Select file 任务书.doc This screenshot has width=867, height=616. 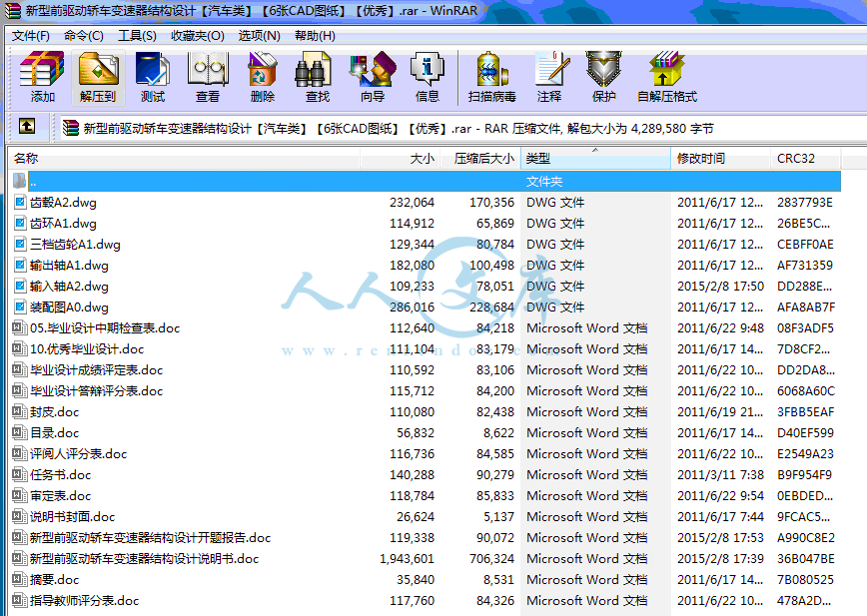click(60, 475)
